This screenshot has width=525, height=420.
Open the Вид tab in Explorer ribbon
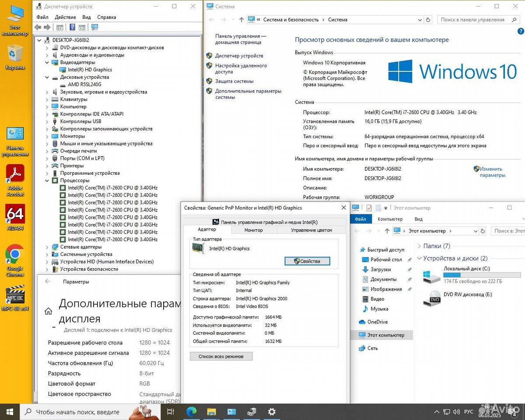(x=418, y=219)
